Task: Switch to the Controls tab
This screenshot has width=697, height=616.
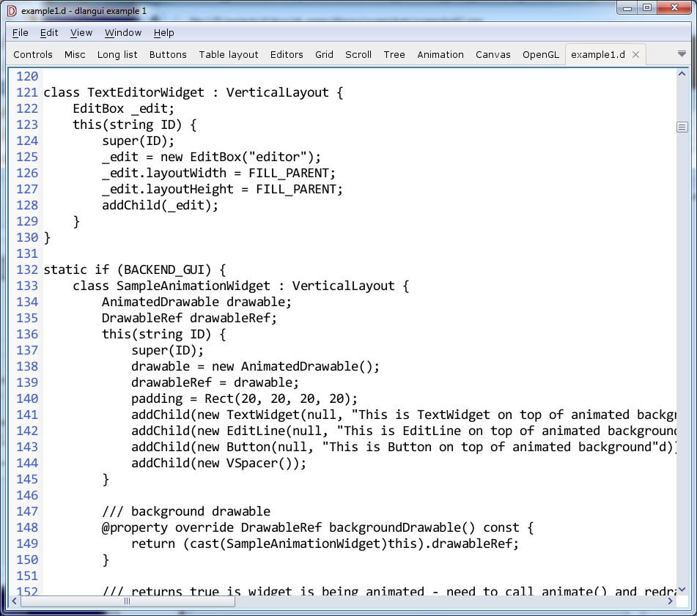Action: [x=33, y=55]
